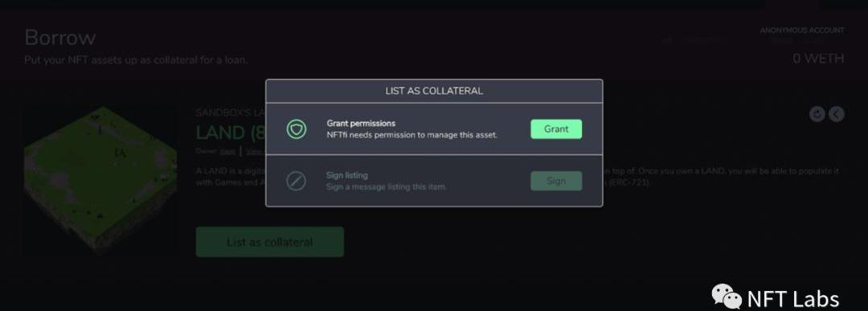The image size is (868, 311).
Task: Click the shield icon beside Grant permissions
Action: click(x=296, y=129)
